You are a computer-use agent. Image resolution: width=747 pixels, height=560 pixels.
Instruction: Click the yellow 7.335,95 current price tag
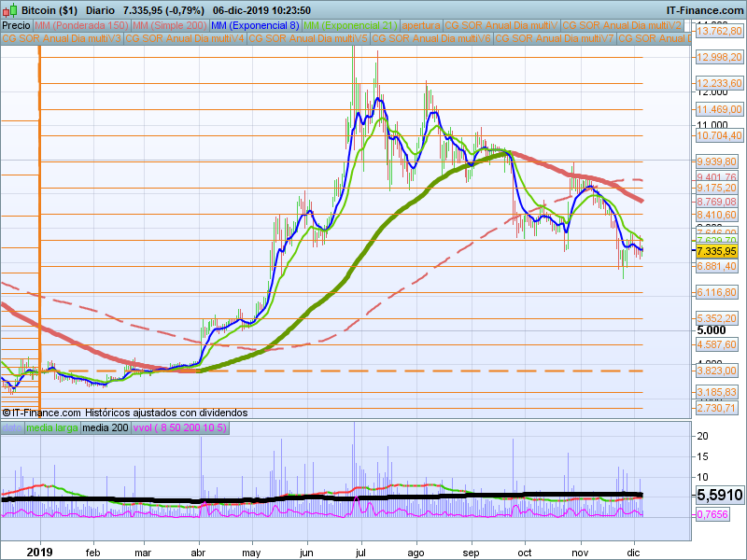coord(717,251)
